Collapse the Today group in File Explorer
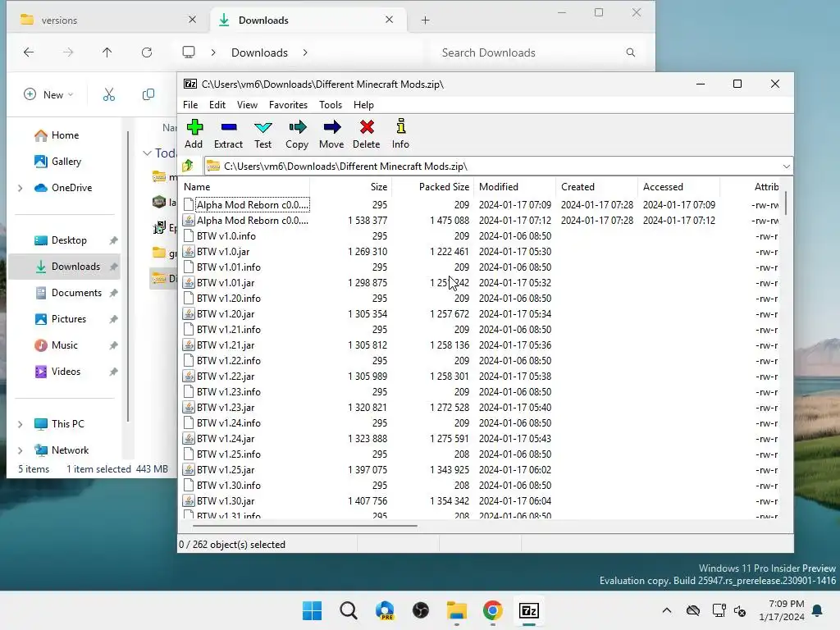This screenshot has height=630, width=840. (148, 153)
